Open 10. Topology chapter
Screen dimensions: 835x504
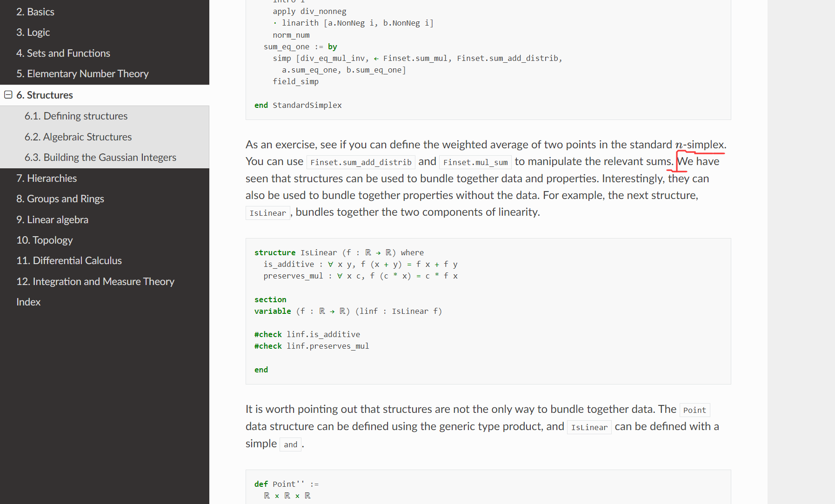(45, 240)
